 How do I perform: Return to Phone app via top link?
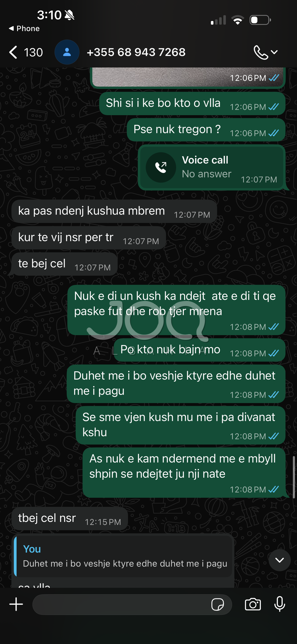coord(24,29)
